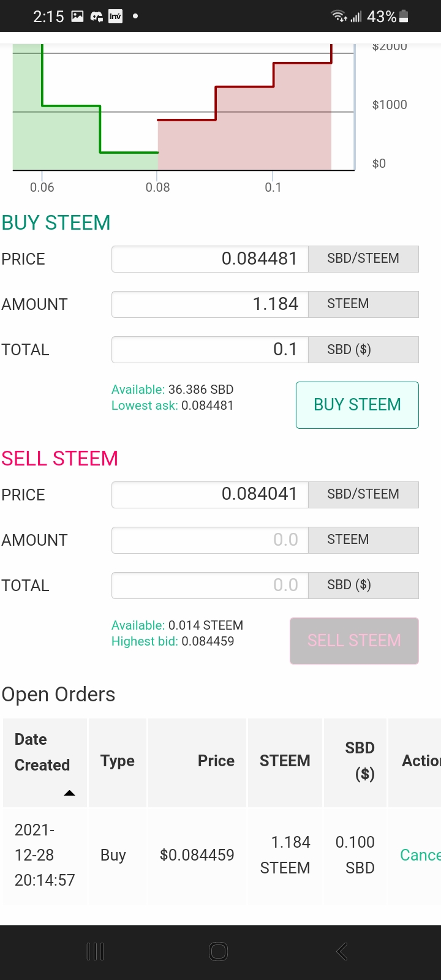Tap the Highest bid price value
441x980 pixels.
[208, 641]
